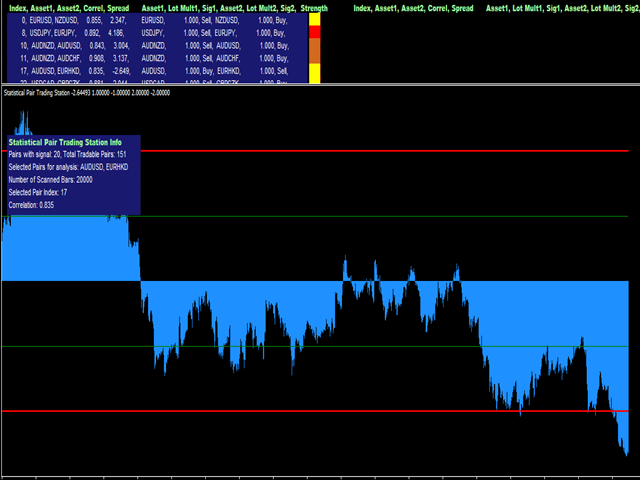The image size is (640, 480).
Task: Click the left Index, Asset1 column header
Action: (x=68, y=7)
